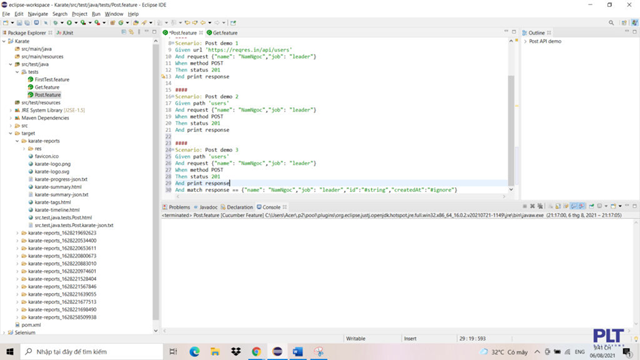The image size is (640, 360).
Task: Collapse the target folder
Action: pyautogui.click(x=11, y=133)
